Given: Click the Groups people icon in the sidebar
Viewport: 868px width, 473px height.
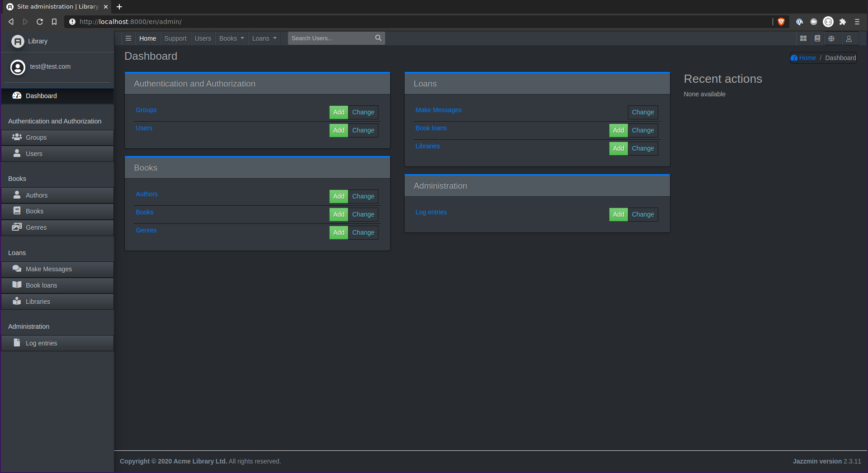Looking at the screenshot, I should pos(17,137).
